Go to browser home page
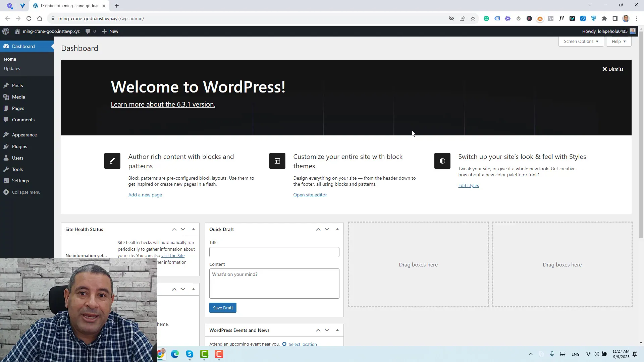Viewport: 644px width, 362px height. pos(40,18)
